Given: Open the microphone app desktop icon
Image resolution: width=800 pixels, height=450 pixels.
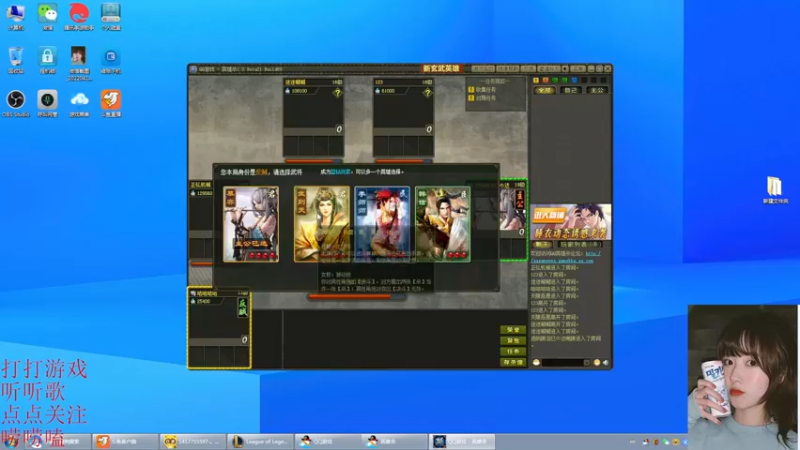Looking at the screenshot, I should [x=47, y=104].
